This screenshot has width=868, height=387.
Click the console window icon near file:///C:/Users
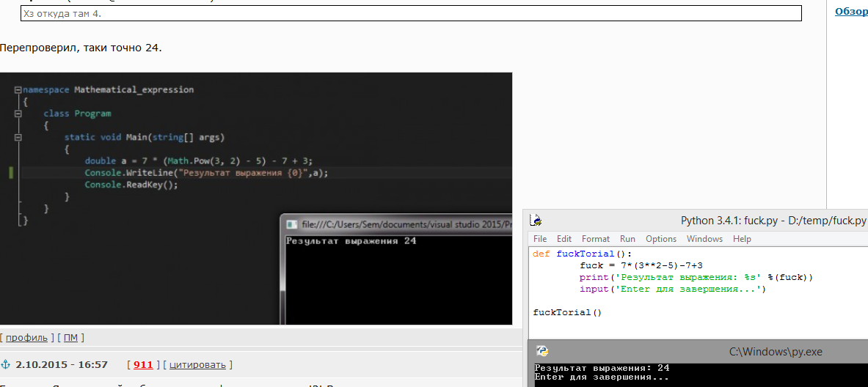(x=291, y=224)
